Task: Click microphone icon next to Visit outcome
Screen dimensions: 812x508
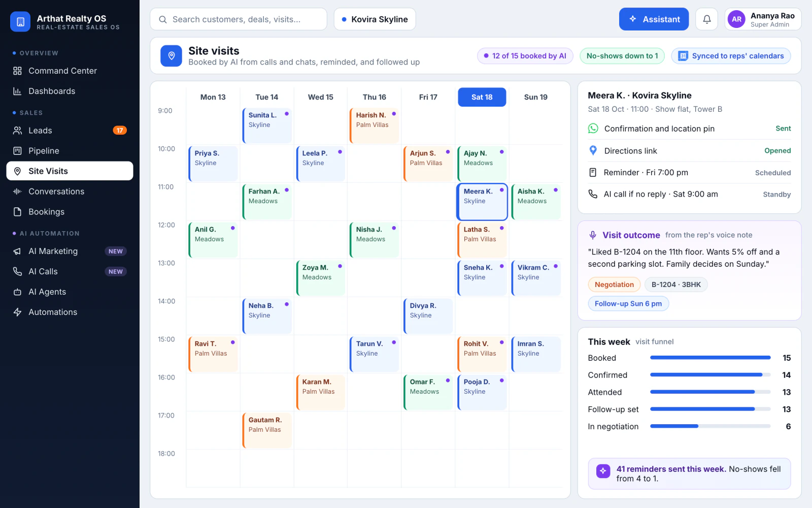Action: pyautogui.click(x=592, y=235)
